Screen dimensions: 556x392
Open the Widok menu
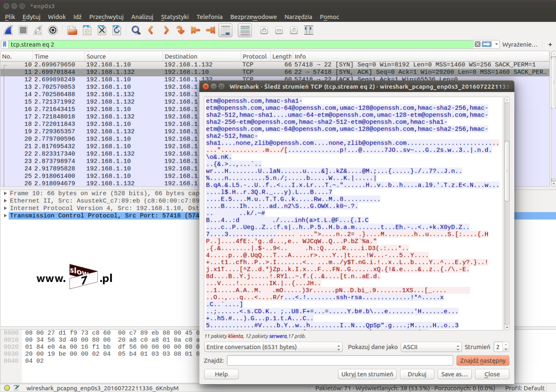click(57, 17)
